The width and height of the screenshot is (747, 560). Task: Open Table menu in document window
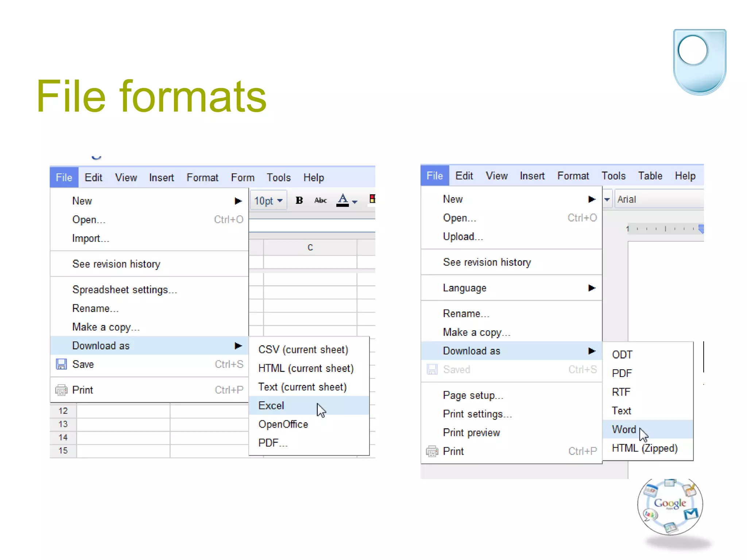point(650,176)
